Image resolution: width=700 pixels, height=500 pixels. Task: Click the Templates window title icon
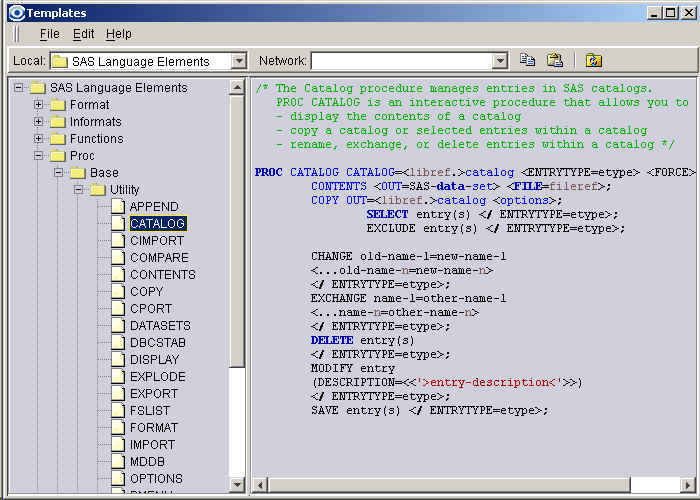coord(17,13)
